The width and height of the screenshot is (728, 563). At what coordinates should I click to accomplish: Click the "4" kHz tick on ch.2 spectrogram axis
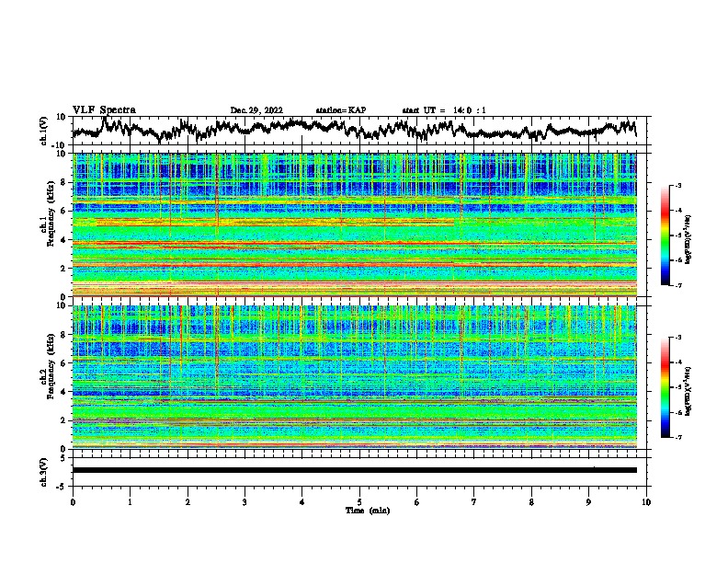(x=64, y=392)
